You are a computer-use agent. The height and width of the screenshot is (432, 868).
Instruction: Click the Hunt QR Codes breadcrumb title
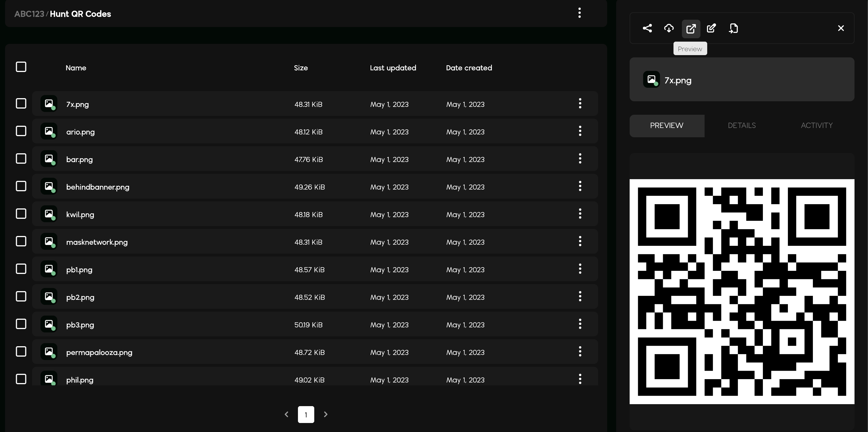tap(81, 14)
